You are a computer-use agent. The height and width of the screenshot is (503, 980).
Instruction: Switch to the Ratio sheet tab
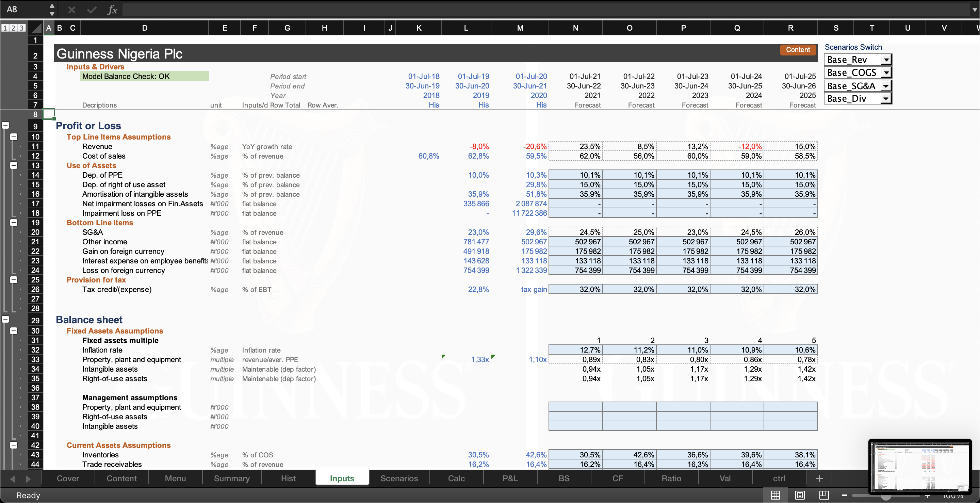[x=671, y=478]
